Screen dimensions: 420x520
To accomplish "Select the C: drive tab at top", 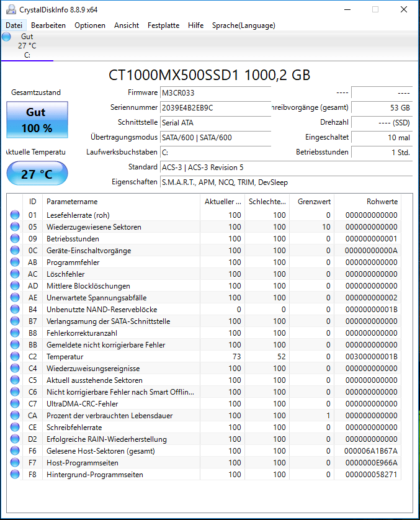I will click(x=27, y=46).
